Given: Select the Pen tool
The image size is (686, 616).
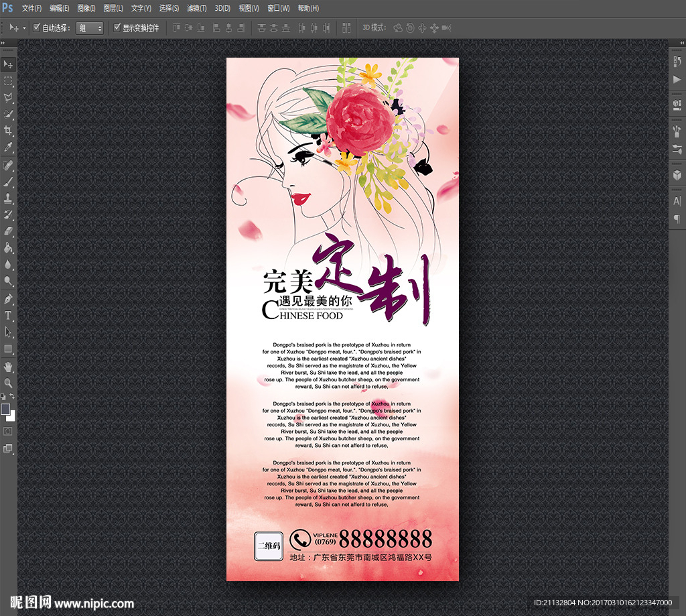Looking at the screenshot, I should tap(8, 300).
